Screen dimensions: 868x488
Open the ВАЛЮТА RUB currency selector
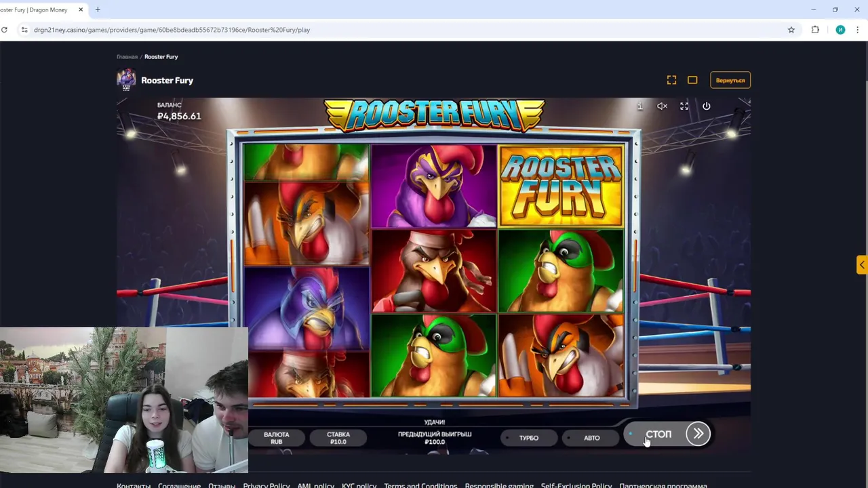coord(276,438)
